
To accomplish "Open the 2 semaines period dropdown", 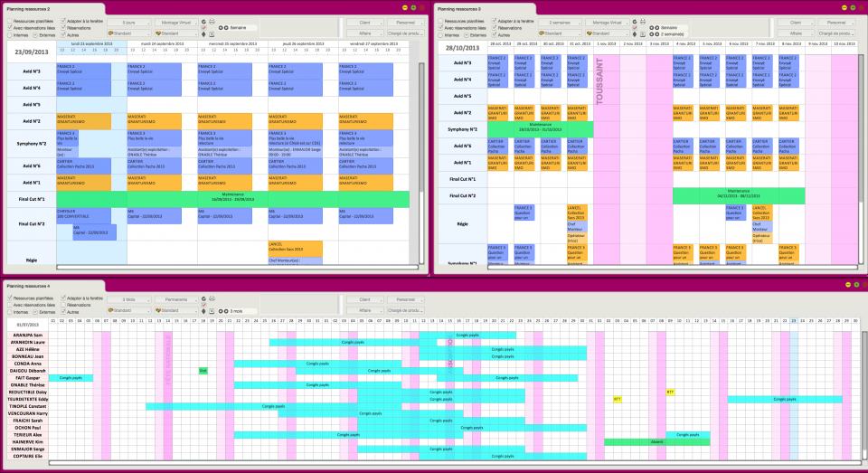I will (x=560, y=23).
